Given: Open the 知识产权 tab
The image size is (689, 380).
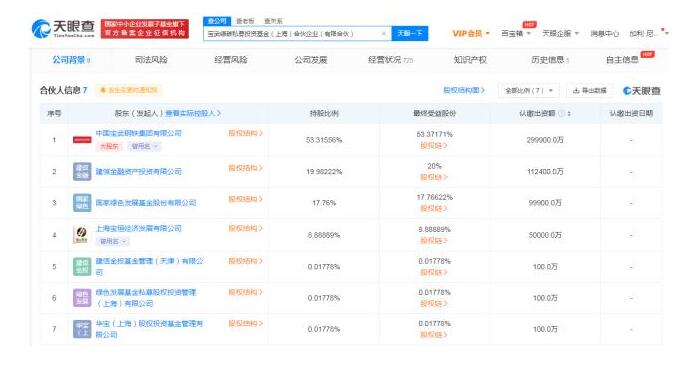Looking at the screenshot, I should tap(470, 60).
